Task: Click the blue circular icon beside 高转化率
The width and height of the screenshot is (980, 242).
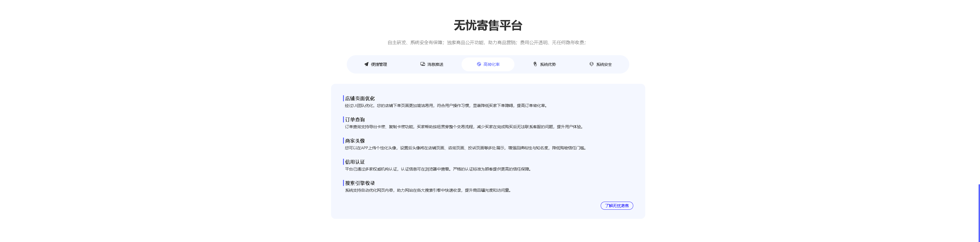Action: [x=479, y=64]
